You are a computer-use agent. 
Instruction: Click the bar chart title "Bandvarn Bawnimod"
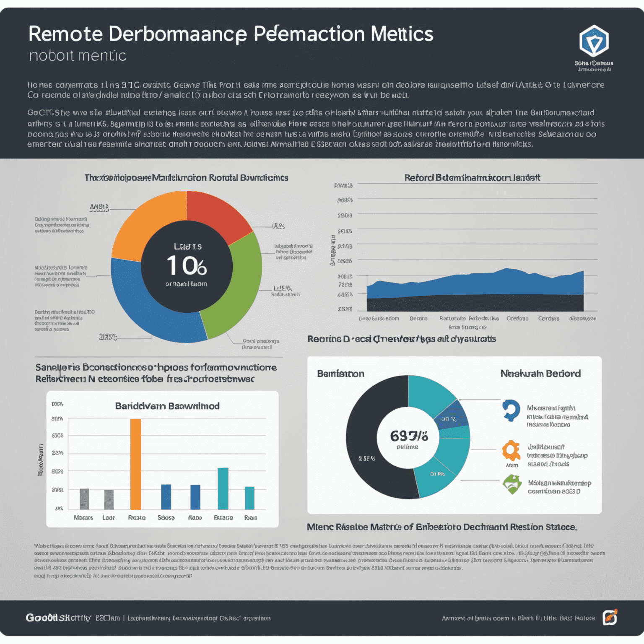(167, 406)
